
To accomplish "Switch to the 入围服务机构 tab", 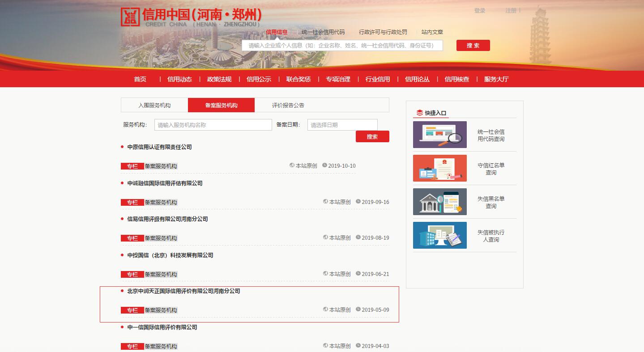I will pyautogui.click(x=154, y=105).
